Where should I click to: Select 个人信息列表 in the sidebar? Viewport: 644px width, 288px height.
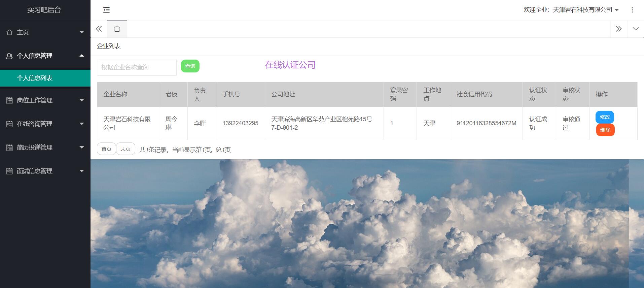(45, 78)
